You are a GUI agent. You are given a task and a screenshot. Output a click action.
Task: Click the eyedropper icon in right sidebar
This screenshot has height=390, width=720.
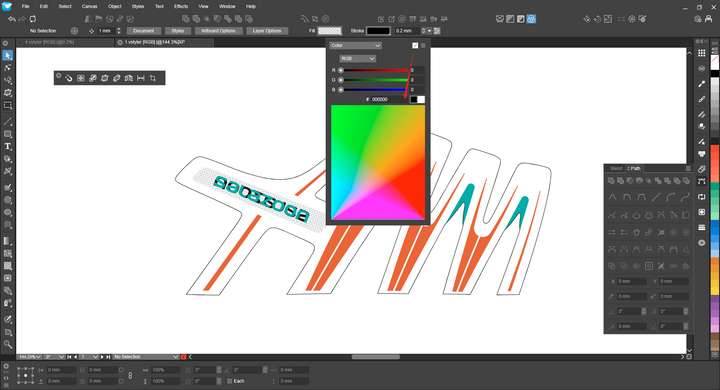(x=702, y=84)
